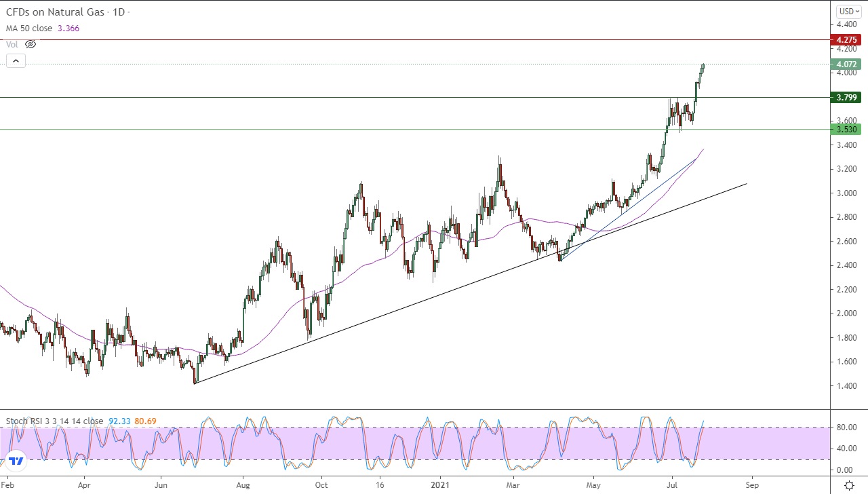Click the TradingView logo

tap(17, 461)
